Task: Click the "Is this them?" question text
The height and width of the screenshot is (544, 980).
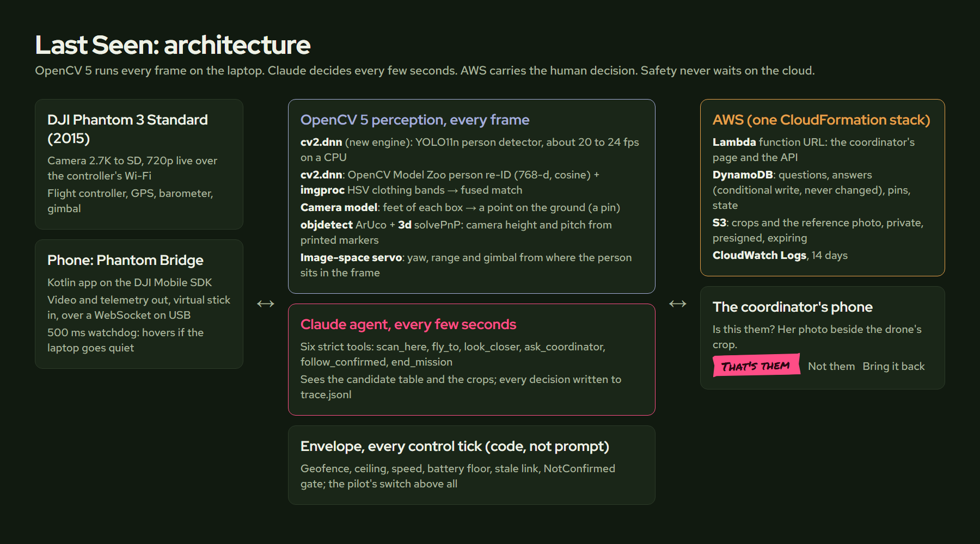Action: pos(743,329)
